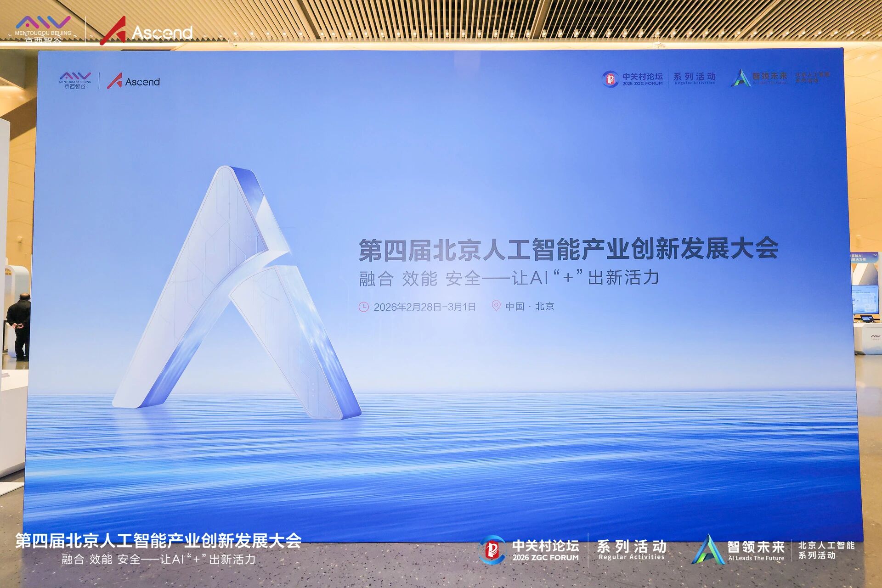Click the bottom 北京人工智能系列活动 label
The width and height of the screenshot is (882, 588).
coord(826,550)
